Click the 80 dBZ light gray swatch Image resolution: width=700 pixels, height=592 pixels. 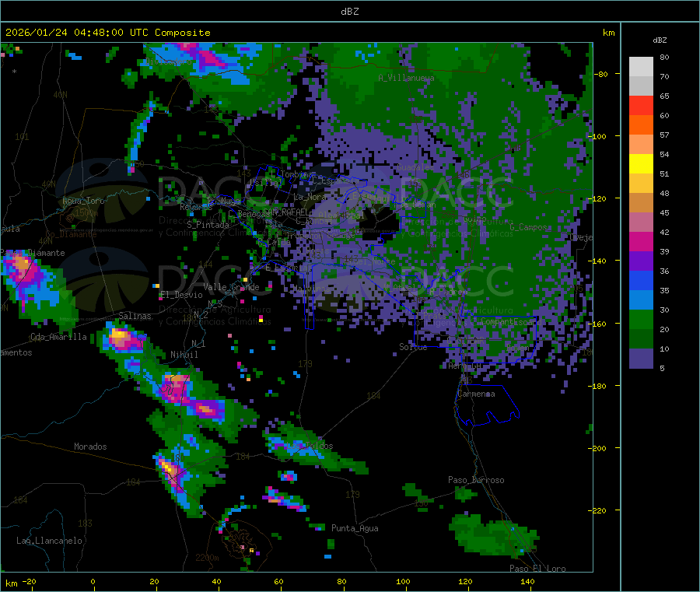tap(641, 67)
